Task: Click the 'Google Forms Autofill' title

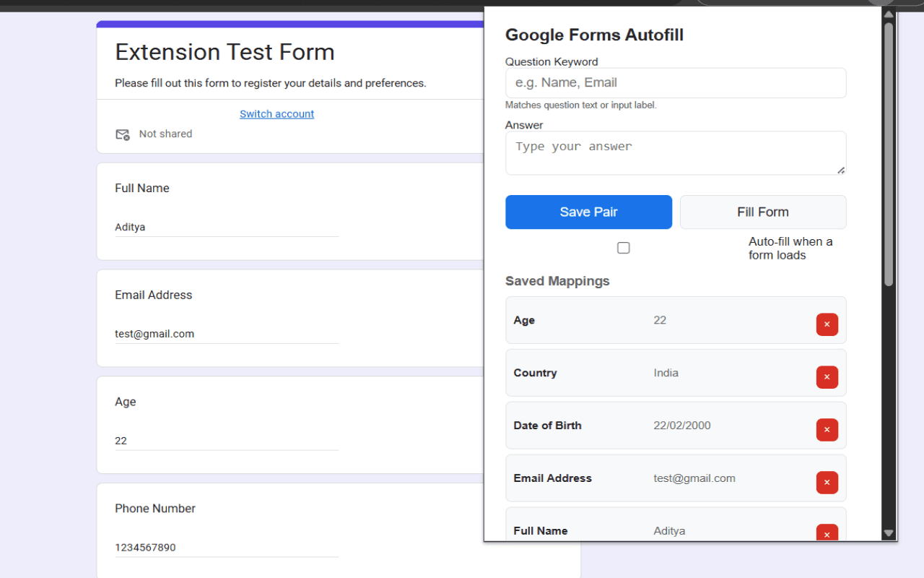Action: pos(594,35)
